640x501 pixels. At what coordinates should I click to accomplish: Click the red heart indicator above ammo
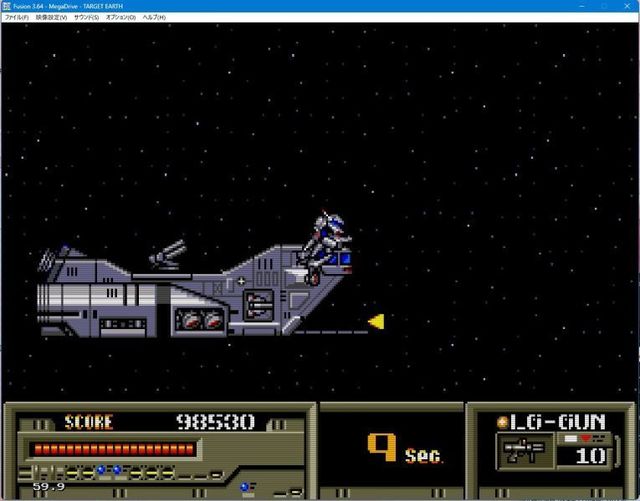586,438
